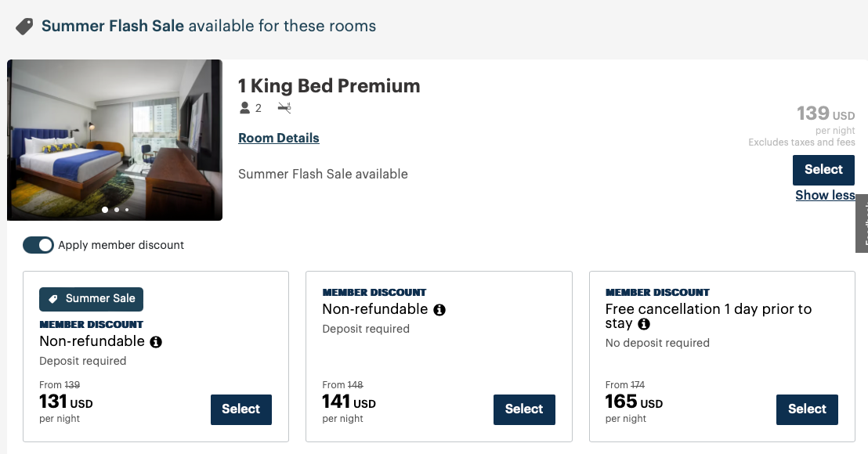
Task: Open the Room Details link
Action: (x=279, y=138)
